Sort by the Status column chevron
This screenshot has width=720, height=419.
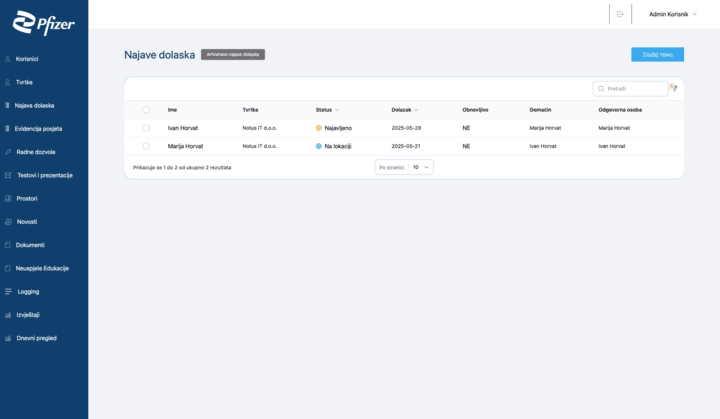coord(337,110)
